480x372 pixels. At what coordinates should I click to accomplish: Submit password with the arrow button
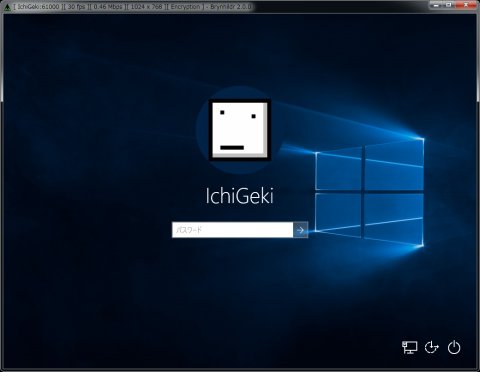(x=300, y=230)
